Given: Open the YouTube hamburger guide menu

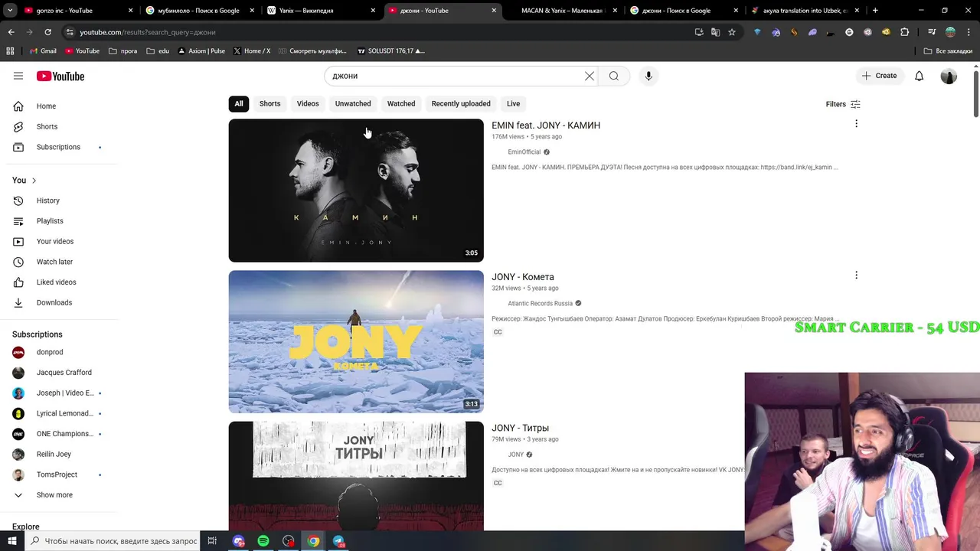Looking at the screenshot, I should (18, 76).
